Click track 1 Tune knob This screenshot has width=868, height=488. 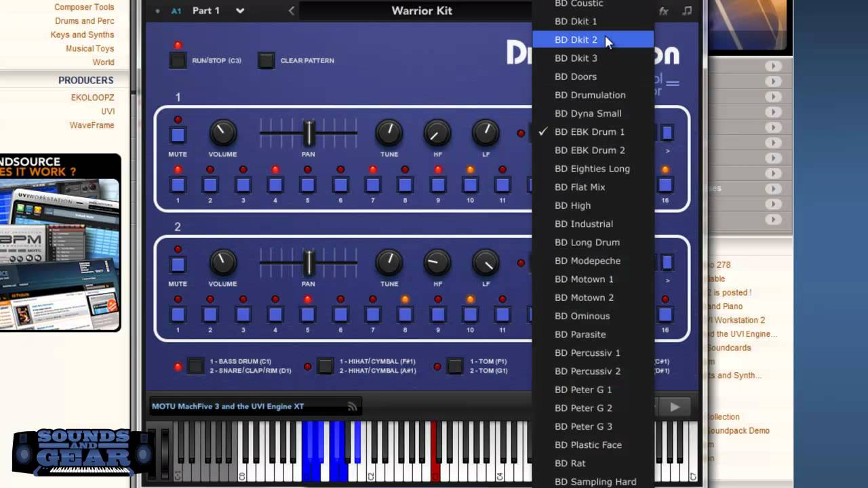point(389,133)
